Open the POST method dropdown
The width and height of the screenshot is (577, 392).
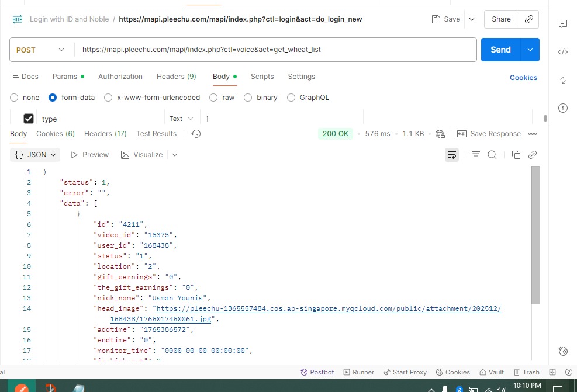[40, 50]
